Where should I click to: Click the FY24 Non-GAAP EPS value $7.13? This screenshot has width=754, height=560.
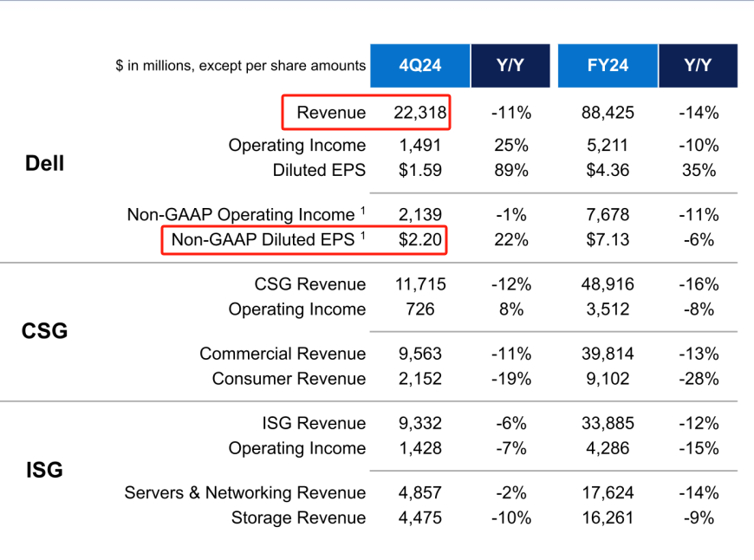point(608,239)
